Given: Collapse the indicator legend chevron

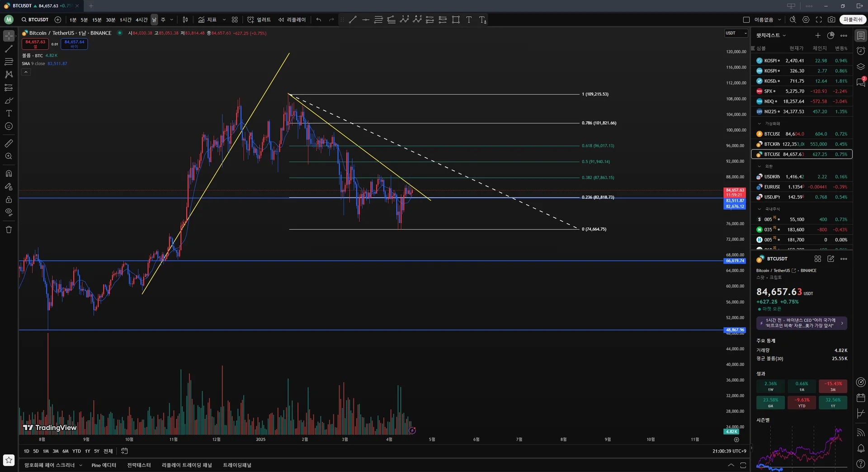Looking at the screenshot, I should pyautogui.click(x=26, y=72).
